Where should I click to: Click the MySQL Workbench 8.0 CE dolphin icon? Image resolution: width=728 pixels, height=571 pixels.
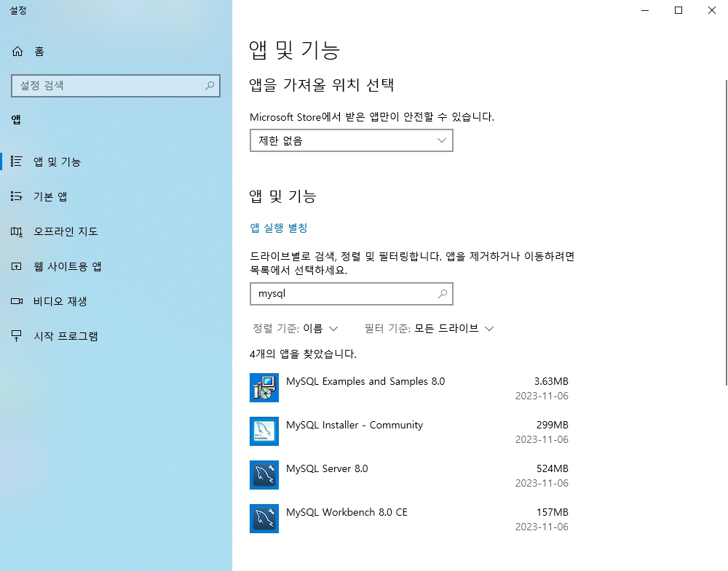tap(264, 518)
